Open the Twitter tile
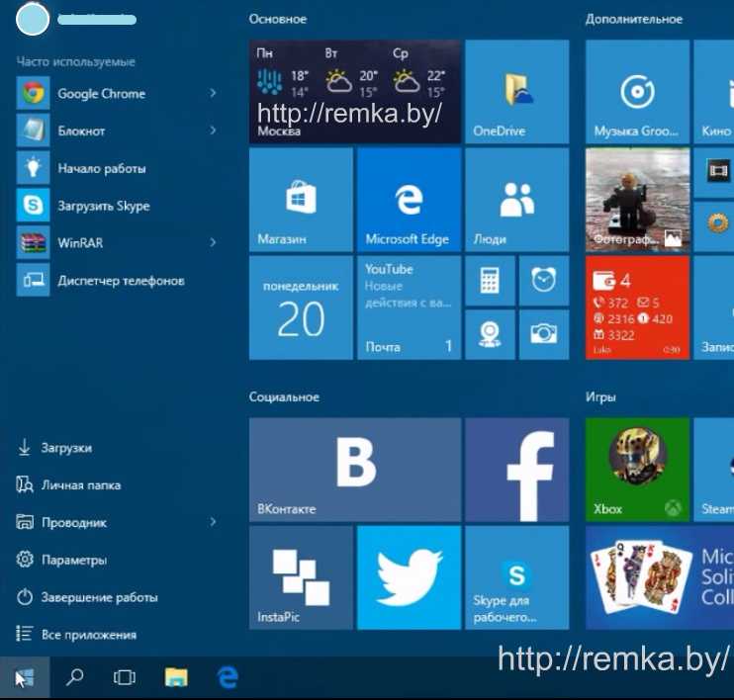Viewport: 734px width, 700px height. tap(409, 577)
